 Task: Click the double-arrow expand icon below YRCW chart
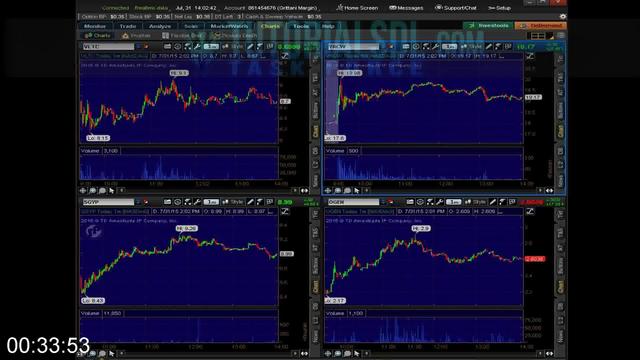pyautogui.click(x=549, y=191)
